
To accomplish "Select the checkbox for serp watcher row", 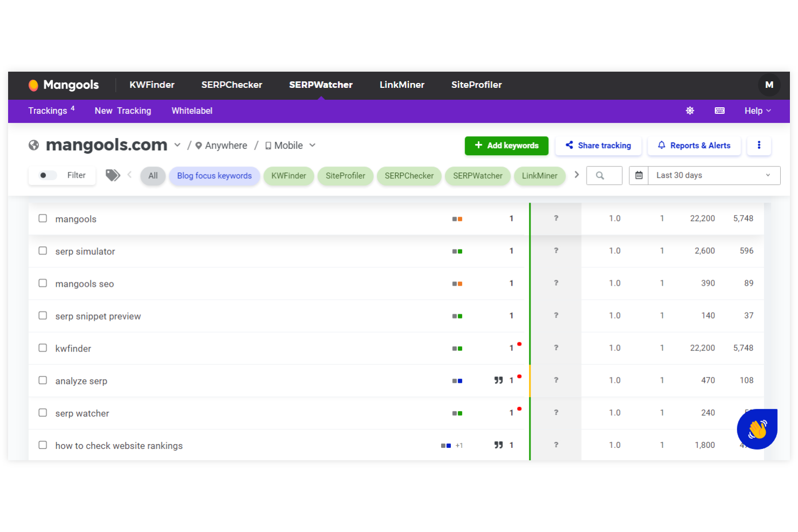I will tap(43, 412).
